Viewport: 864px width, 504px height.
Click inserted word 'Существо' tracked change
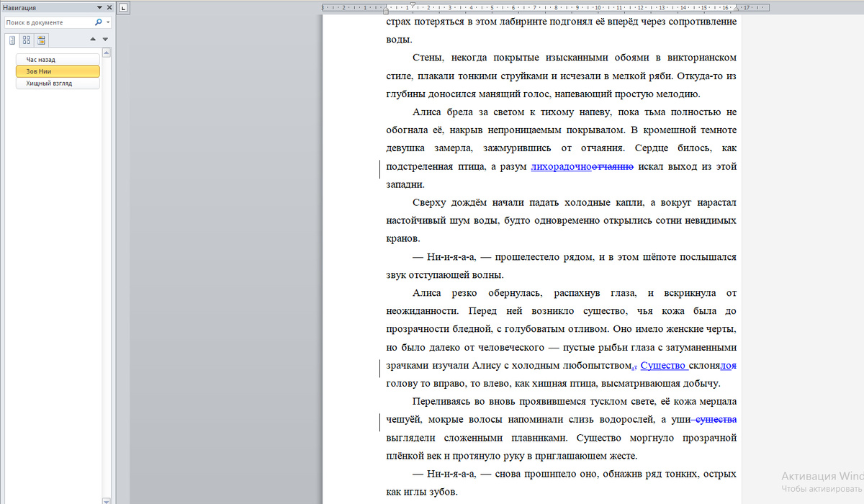(663, 364)
